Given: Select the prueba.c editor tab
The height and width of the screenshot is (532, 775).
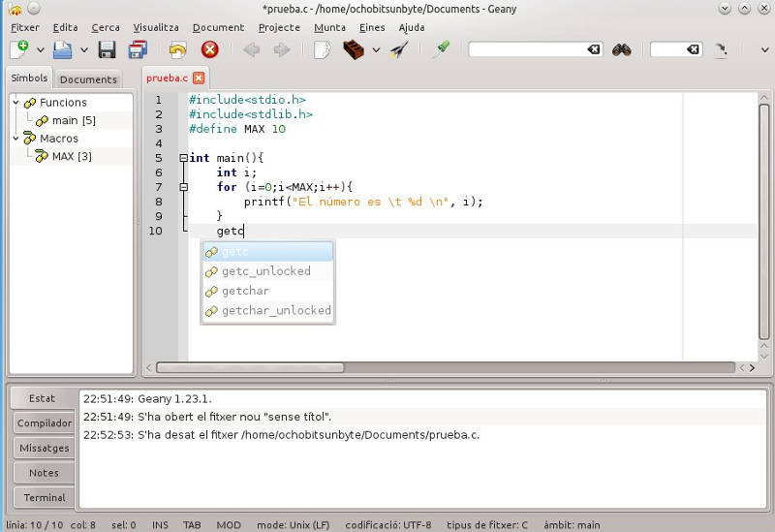Looking at the screenshot, I should pyautogui.click(x=167, y=78).
